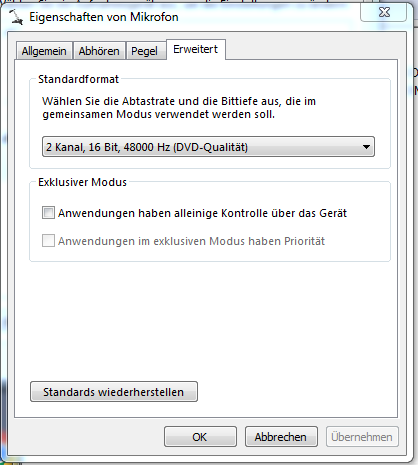Click the 'exklusiven Modus haben Priorität' label text
418x465 pixels.
click(x=192, y=241)
